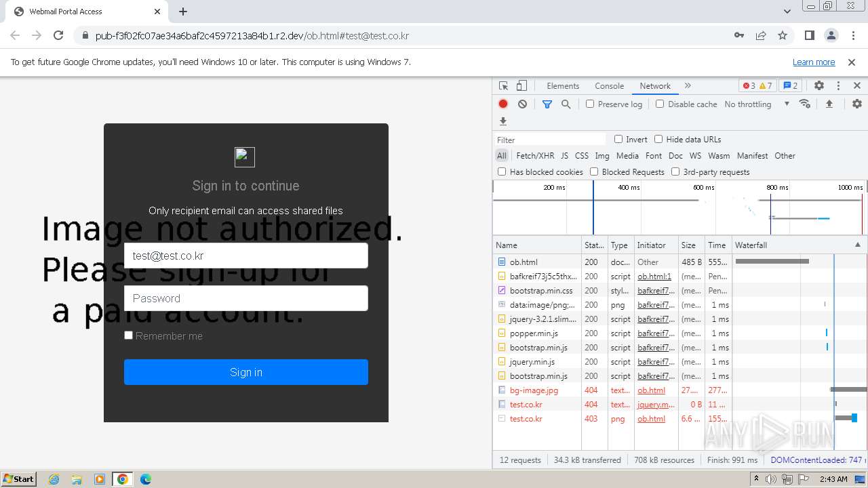
Task: Clear the network log icon
Action: click(522, 104)
